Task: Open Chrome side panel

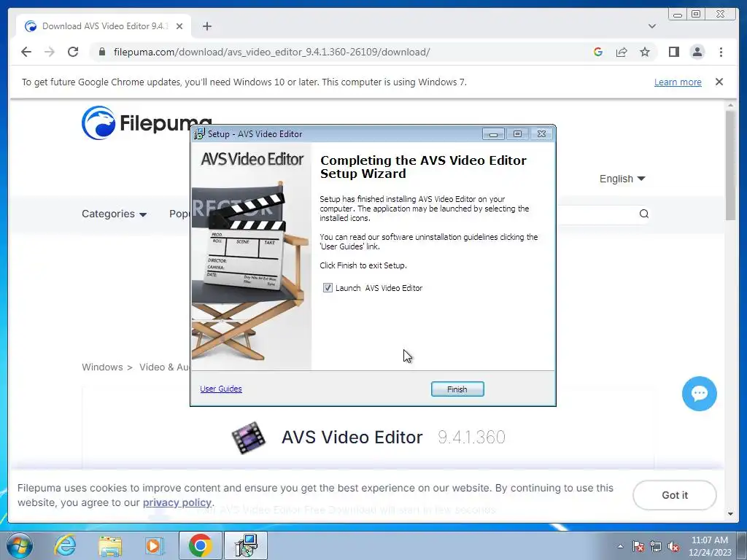Action: click(673, 52)
